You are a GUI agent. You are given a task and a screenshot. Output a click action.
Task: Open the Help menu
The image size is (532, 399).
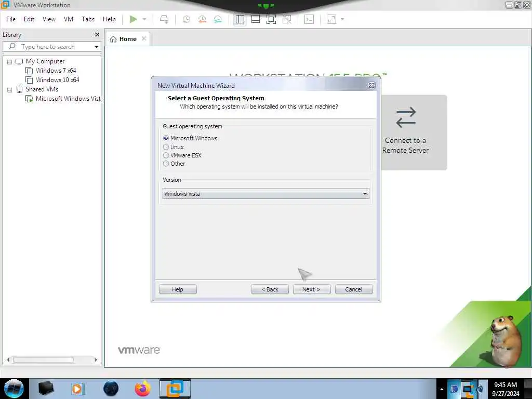pos(109,19)
